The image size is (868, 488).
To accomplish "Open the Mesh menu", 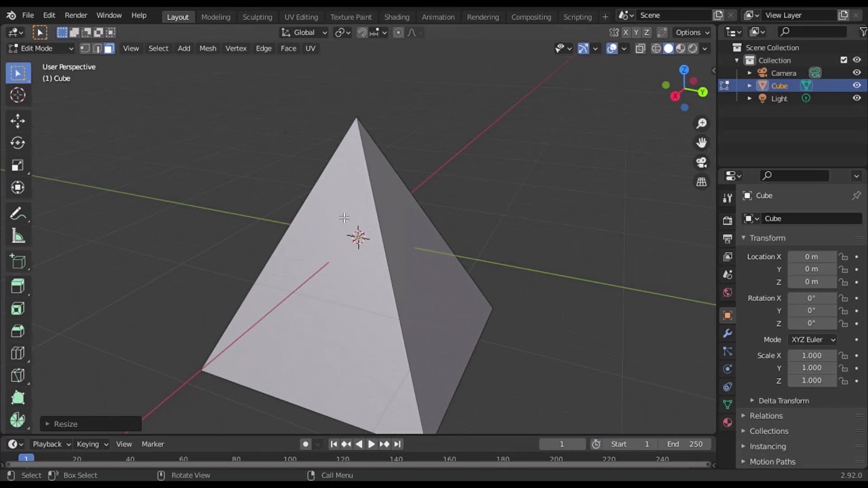I will (x=208, y=48).
